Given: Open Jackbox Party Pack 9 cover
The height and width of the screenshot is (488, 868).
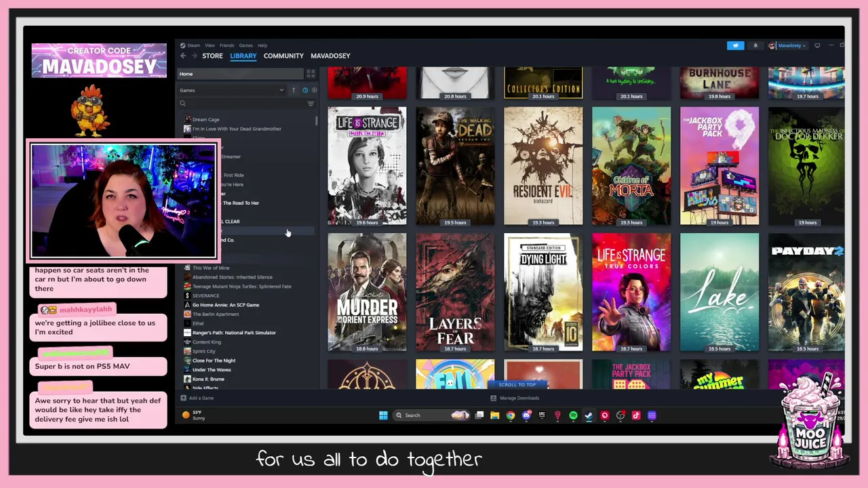Looking at the screenshot, I should click(x=719, y=165).
